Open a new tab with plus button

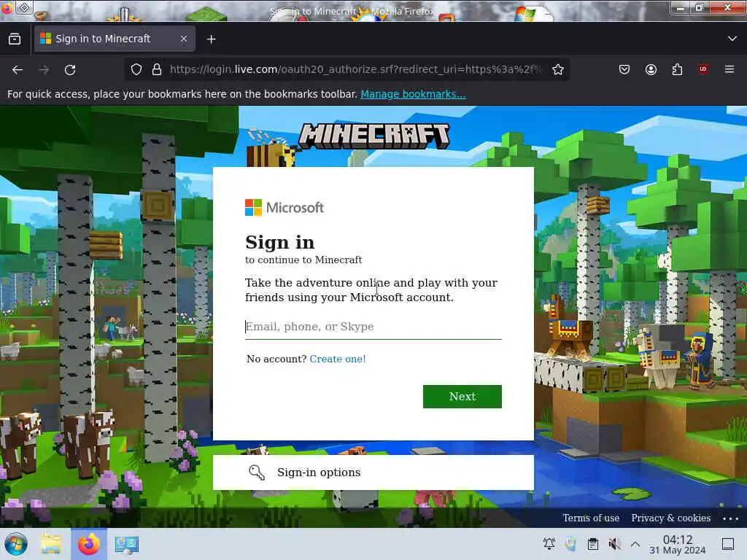click(211, 39)
